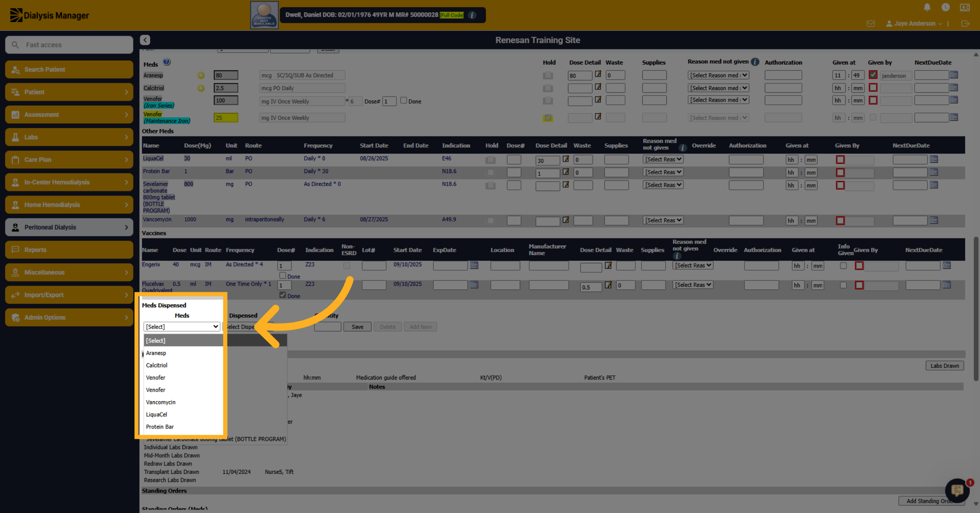Open the mail envelope icon

pos(871,24)
